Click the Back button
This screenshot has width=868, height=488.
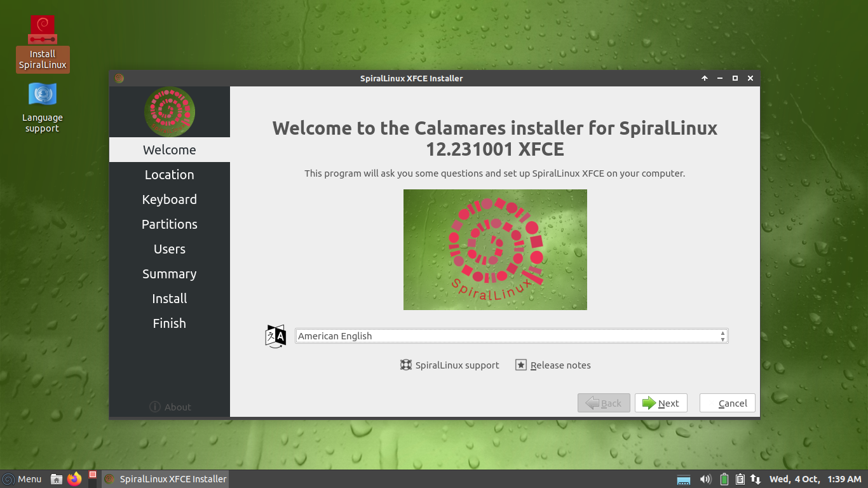tap(604, 403)
